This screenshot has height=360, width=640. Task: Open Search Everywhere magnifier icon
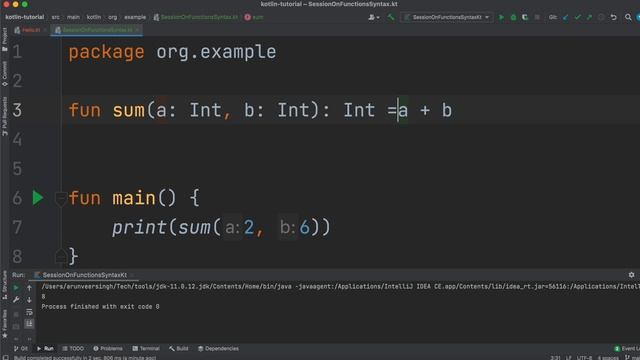(x=628, y=17)
